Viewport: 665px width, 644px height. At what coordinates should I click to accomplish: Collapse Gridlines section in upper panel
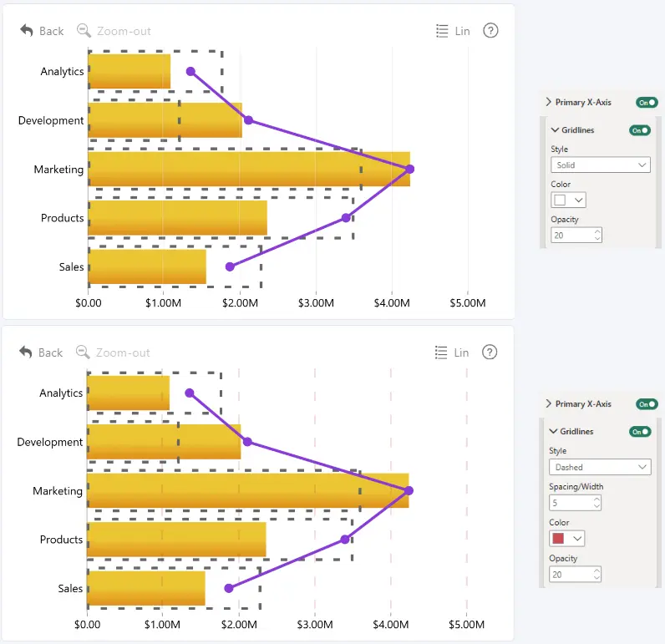(555, 129)
